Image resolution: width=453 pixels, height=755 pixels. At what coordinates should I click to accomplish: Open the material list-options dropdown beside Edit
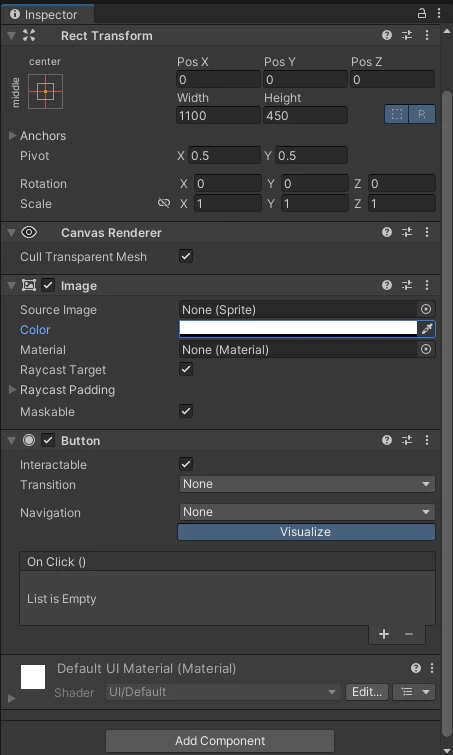tap(414, 692)
